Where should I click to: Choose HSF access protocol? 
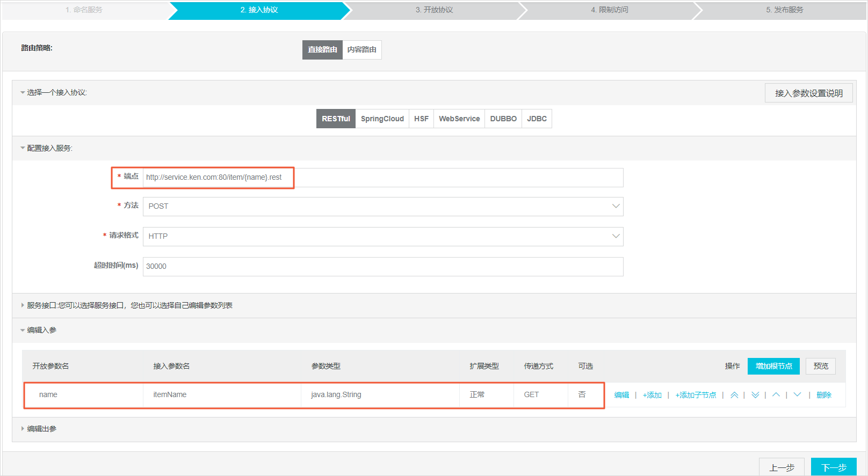tap(421, 119)
